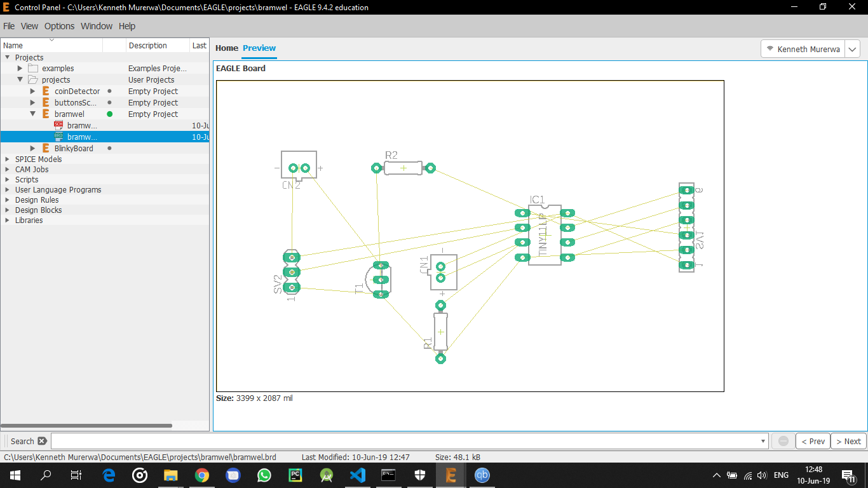
Task: Open Task View from the taskbar
Action: tap(76, 475)
